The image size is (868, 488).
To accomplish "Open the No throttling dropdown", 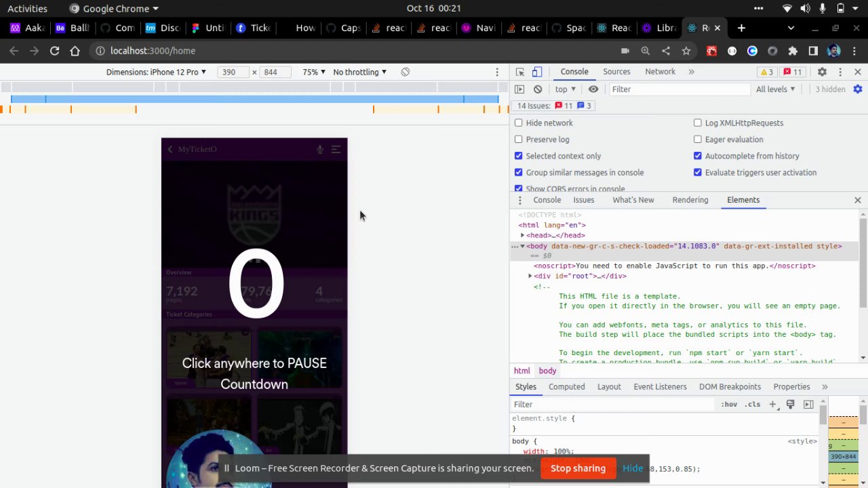I will pyautogui.click(x=359, y=72).
